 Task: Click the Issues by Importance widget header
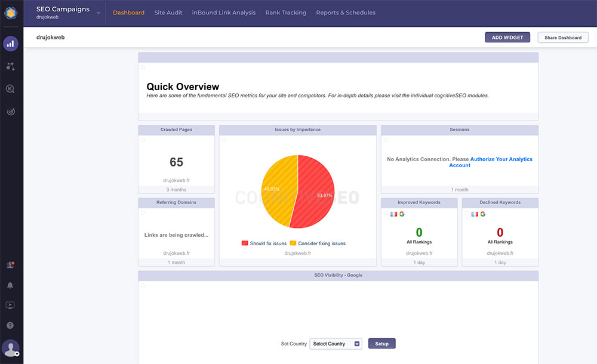[x=298, y=130]
